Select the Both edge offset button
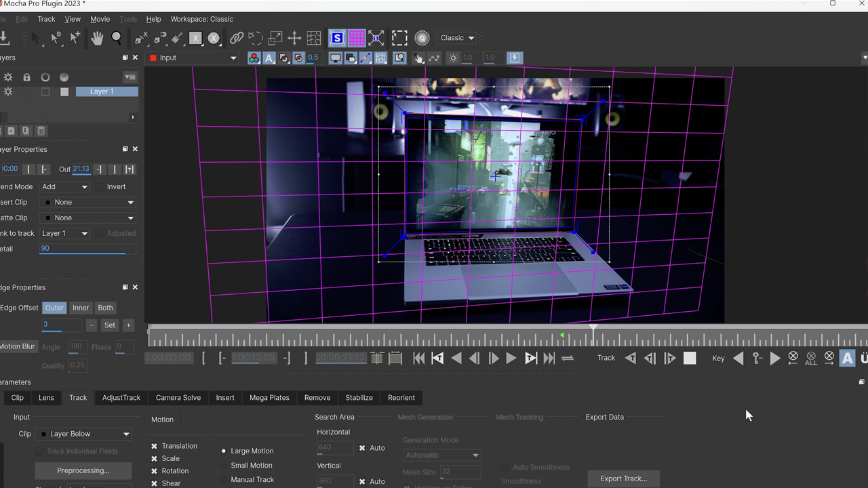 tap(105, 308)
